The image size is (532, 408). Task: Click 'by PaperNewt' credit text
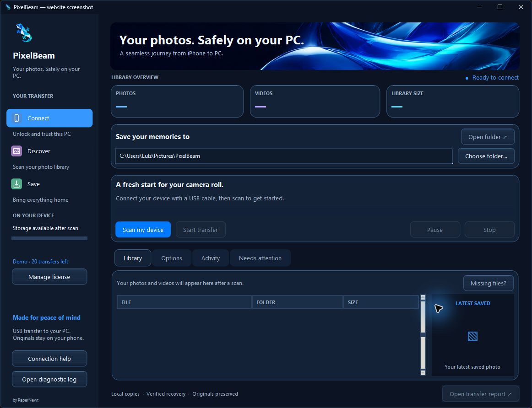pyautogui.click(x=26, y=400)
